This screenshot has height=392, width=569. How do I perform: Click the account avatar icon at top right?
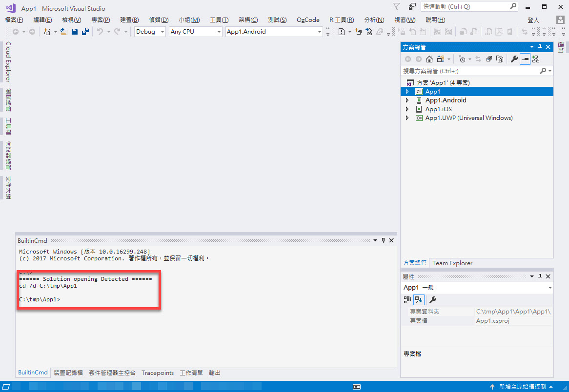point(560,20)
